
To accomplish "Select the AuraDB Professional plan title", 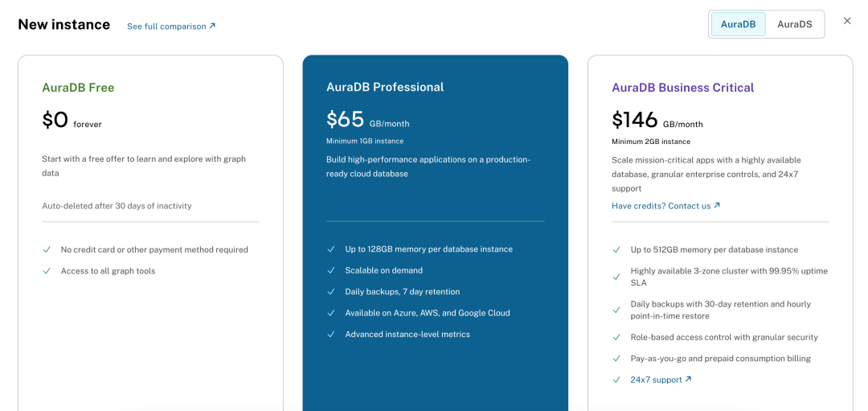I will point(385,88).
